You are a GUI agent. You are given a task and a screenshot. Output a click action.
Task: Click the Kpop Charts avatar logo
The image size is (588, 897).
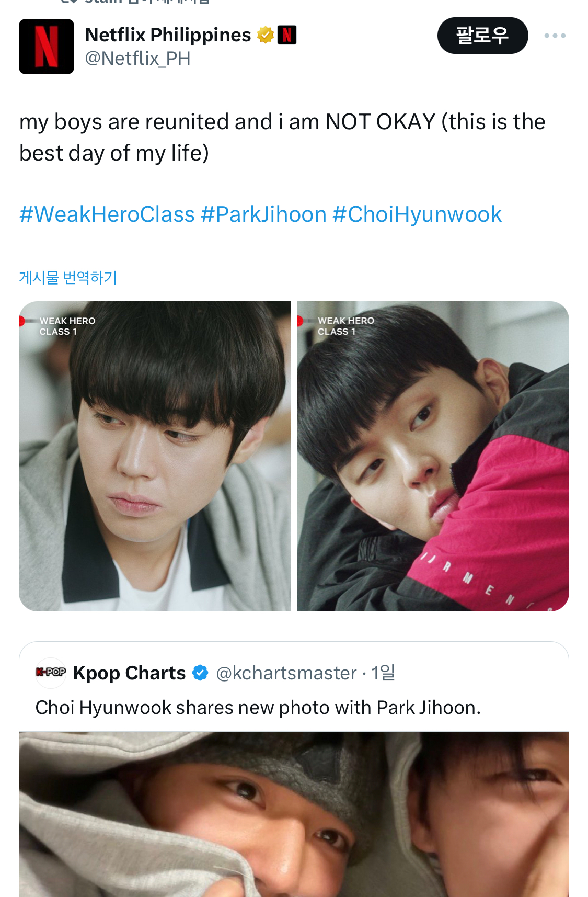pos(50,672)
